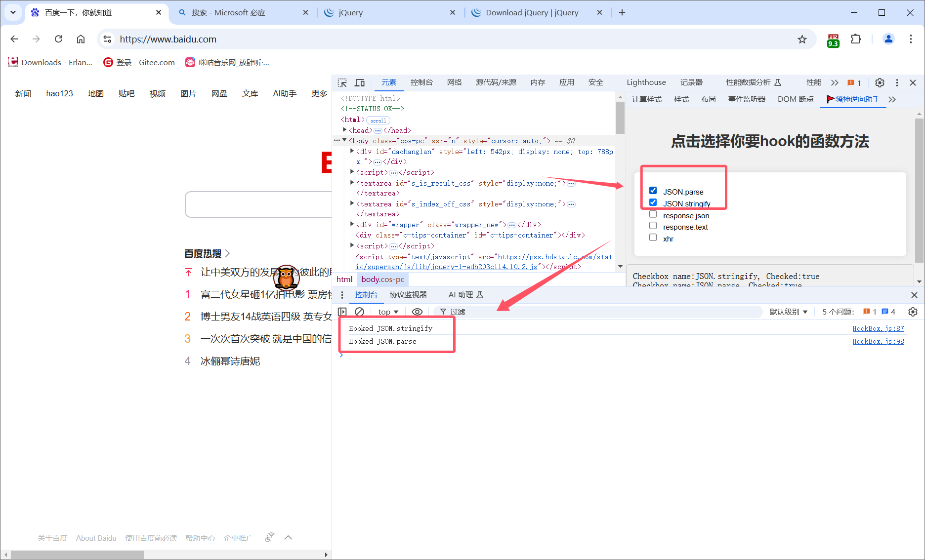Click the Hooked JSON.stringify console message
925x560 pixels.
click(390, 328)
